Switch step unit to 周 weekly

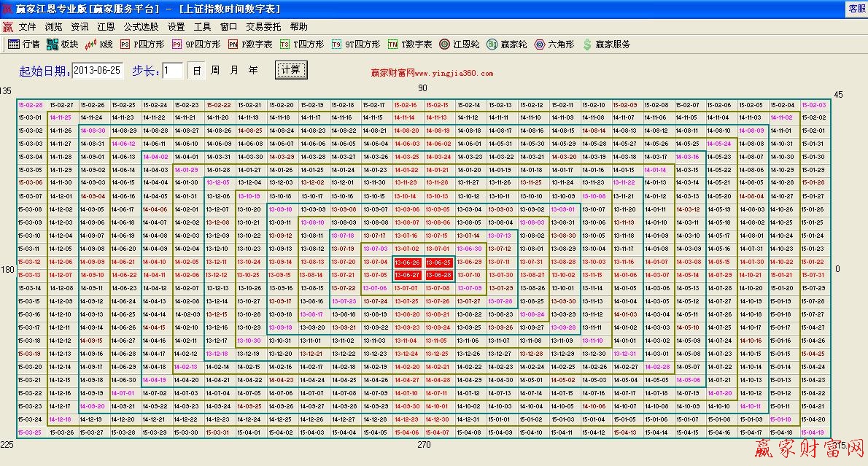click(x=215, y=69)
